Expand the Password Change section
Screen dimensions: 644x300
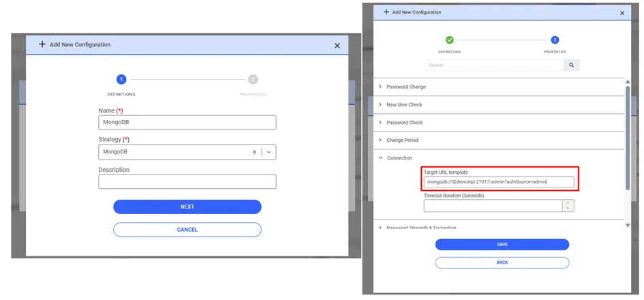point(499,87)
